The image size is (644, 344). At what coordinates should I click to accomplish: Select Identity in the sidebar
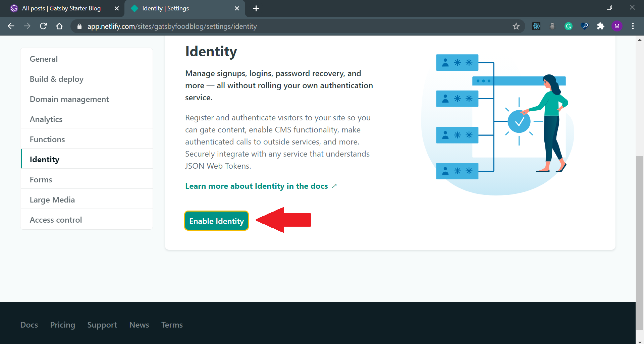click(x=87, y=159)
